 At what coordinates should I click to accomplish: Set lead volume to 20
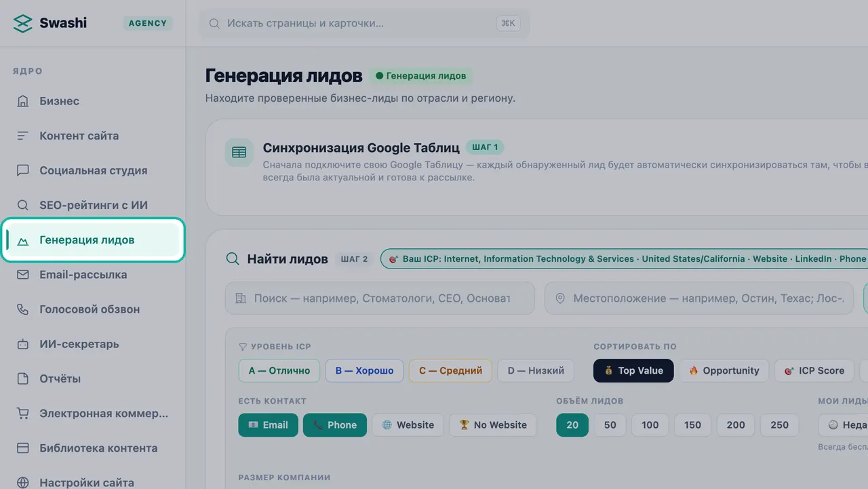tap(572, 425)
